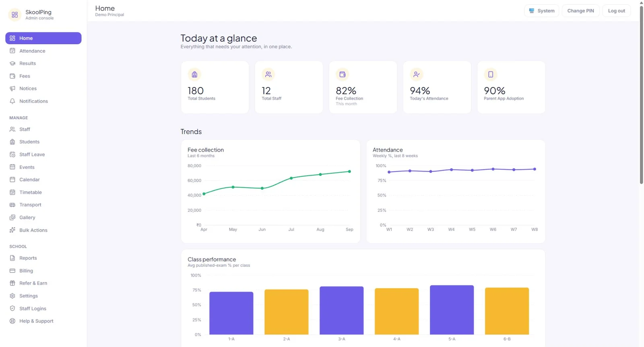Click the Gallery images icon
The image size is (644, 347).
(x=12, y=218)
